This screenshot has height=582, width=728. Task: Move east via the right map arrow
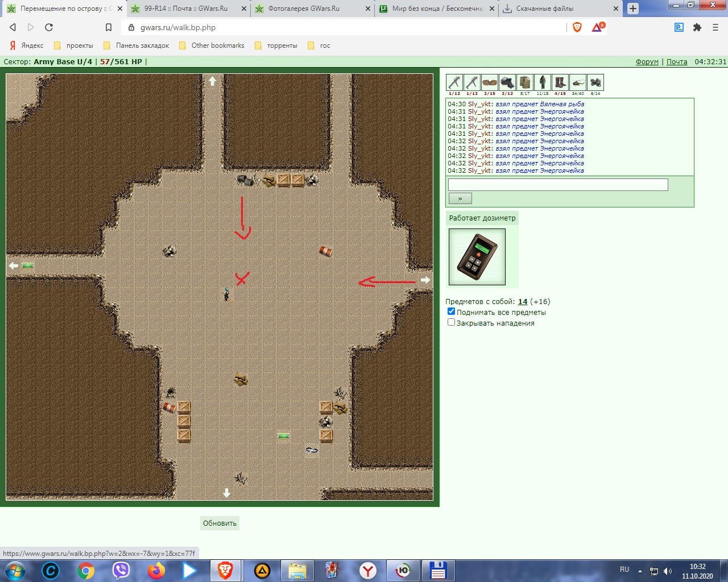(425, 280)
